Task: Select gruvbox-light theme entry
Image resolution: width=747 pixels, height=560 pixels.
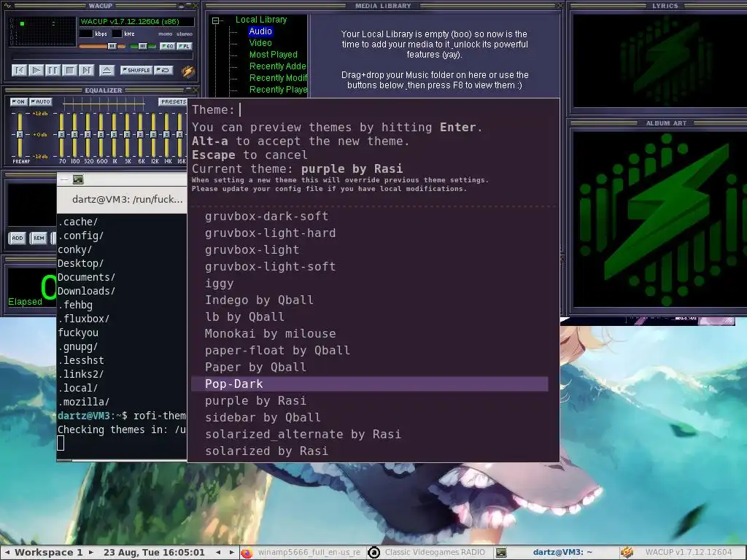Action: coord(370,249)
